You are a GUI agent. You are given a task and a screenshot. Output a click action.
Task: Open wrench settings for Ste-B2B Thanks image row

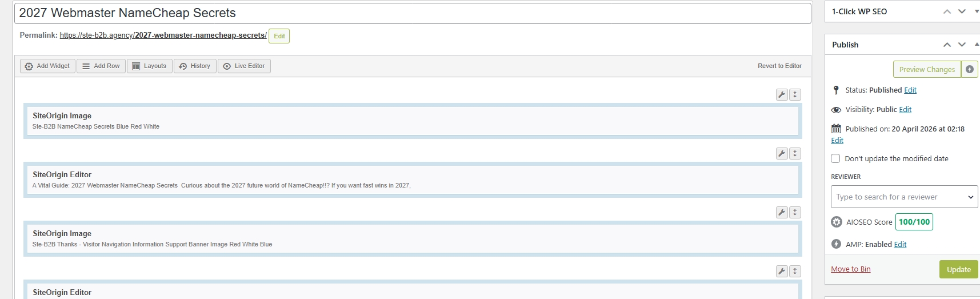coord(782,212)
